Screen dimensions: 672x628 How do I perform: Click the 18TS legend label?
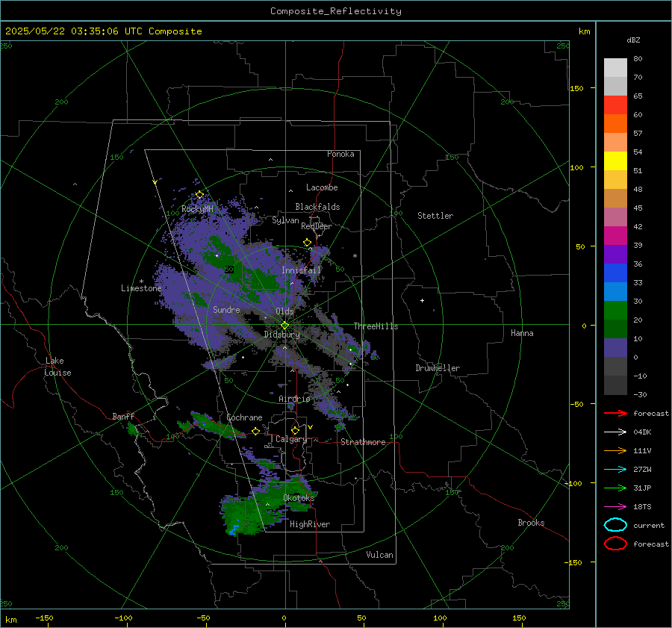coord(642,507)
